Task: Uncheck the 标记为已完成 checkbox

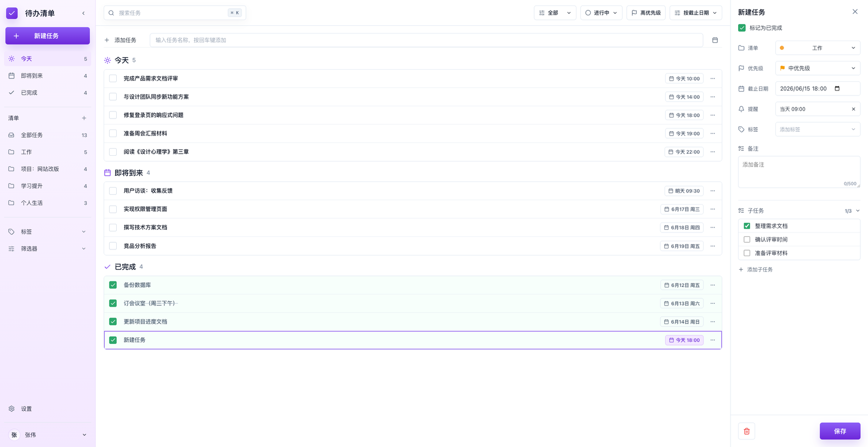Action: [x=741, y=28]
